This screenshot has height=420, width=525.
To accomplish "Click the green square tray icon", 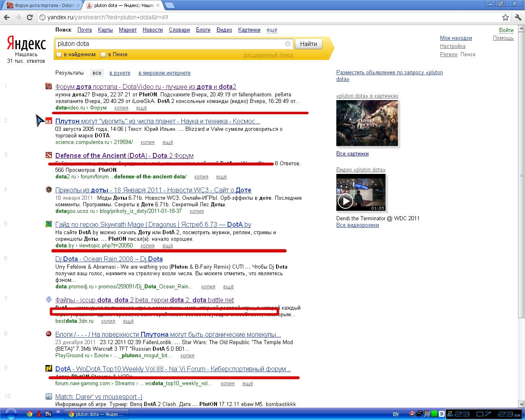I will [434, 414].
